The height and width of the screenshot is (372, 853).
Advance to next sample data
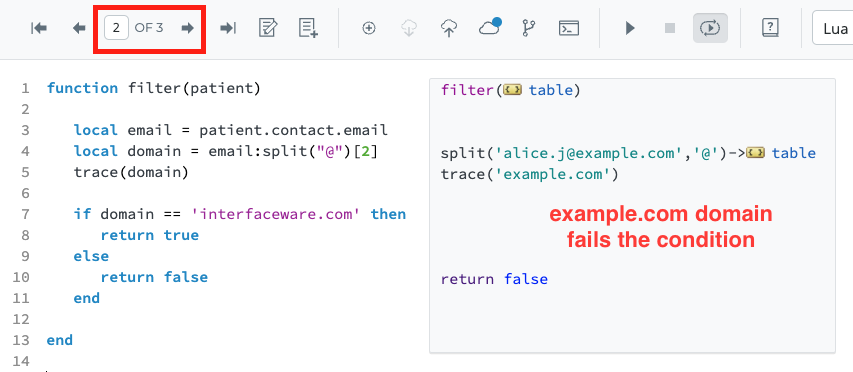pyautogui.click(x=188, y=28)
